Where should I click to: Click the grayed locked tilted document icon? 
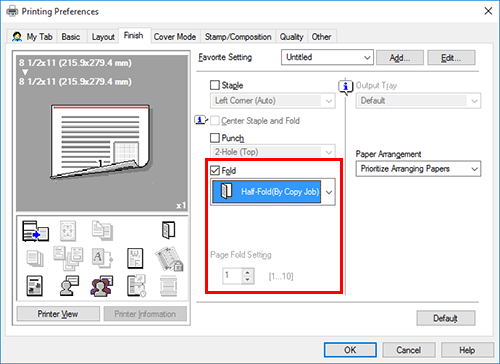click(x=169, y=259)
